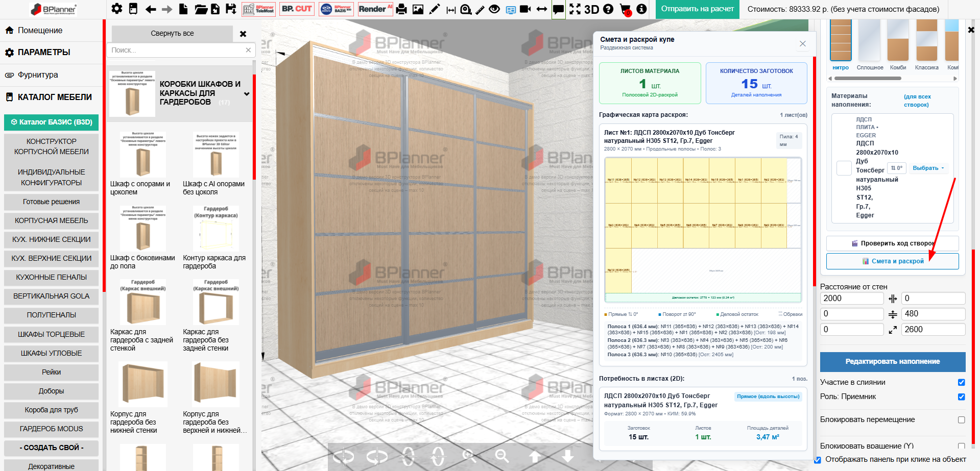
Task: Click the pencil edit icon in toolbar
Action: (434, 9)
